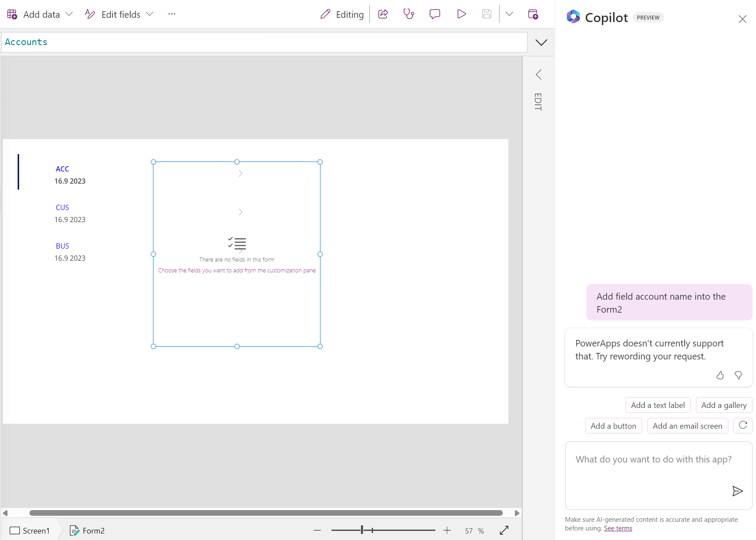This screenshot has height=540, width=756.
Task: Open save options dropdown arrow
Action: [x=509, y=14]
